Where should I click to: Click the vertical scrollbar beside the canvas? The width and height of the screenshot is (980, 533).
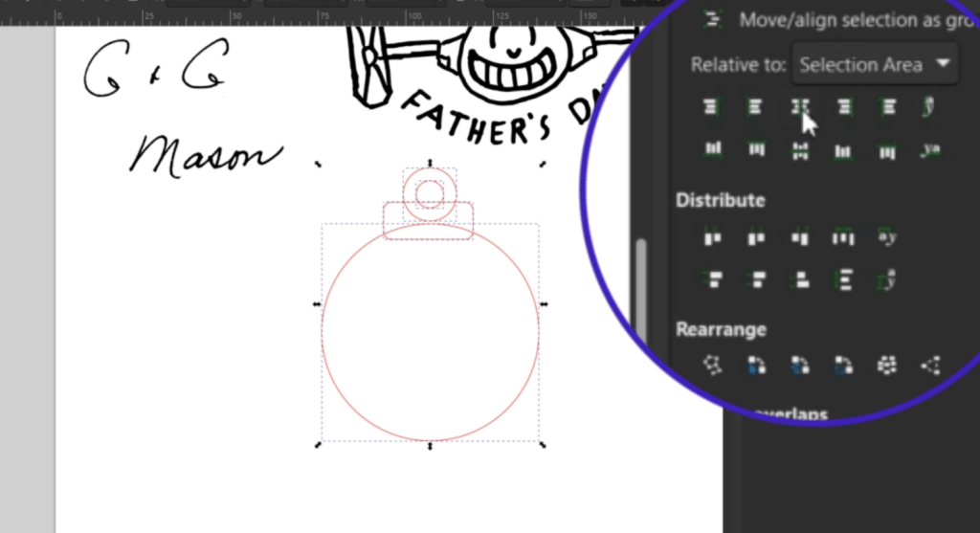[x=641, y=287]
